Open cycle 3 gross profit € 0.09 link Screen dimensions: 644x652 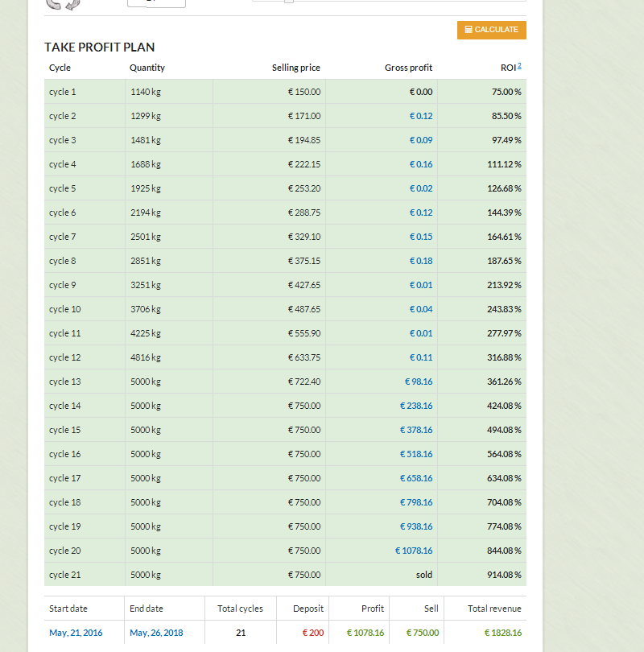coord(421,140)
